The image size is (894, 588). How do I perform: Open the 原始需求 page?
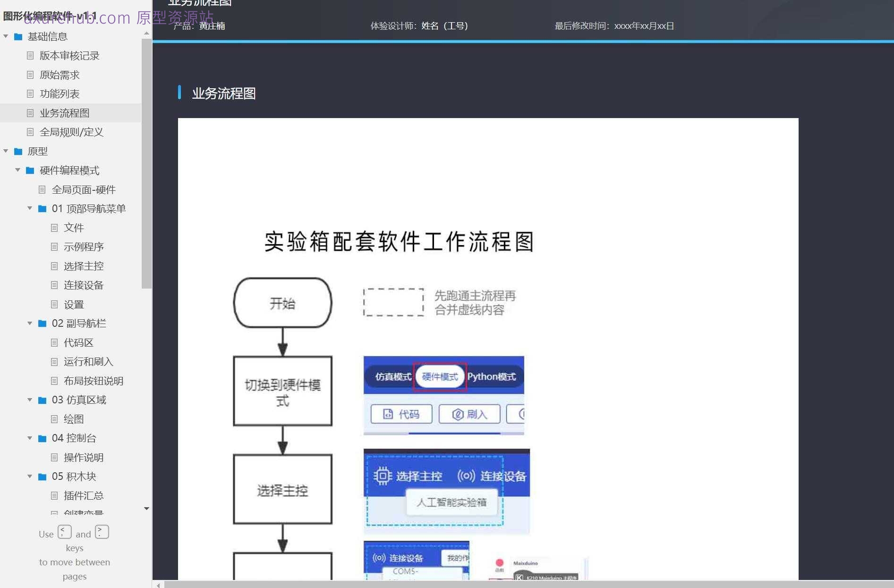pos(60,75)
